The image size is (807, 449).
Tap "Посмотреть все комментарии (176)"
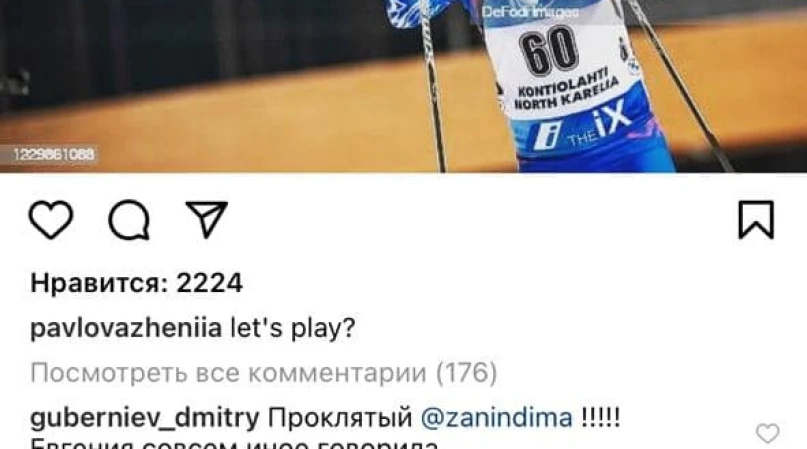[264, 372]
